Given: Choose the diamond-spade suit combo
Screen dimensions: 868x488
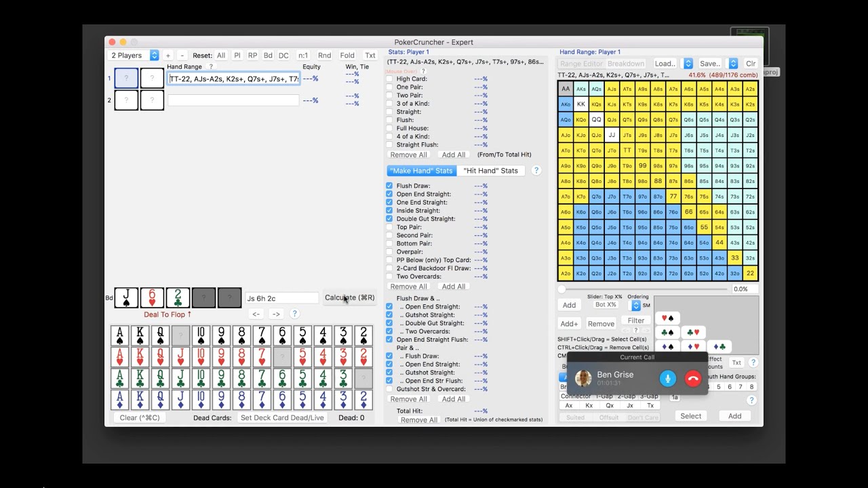Looking at the screenshot, I should tap(693, 346).
